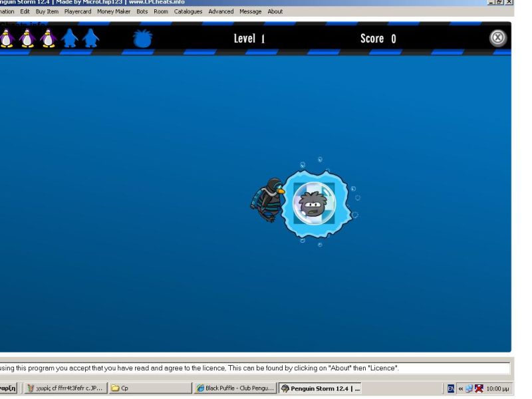Image resolution: width=532 pixels, height=399 pixels.
Task: Click the game's round X close button
Action: (x=497, y=38)
